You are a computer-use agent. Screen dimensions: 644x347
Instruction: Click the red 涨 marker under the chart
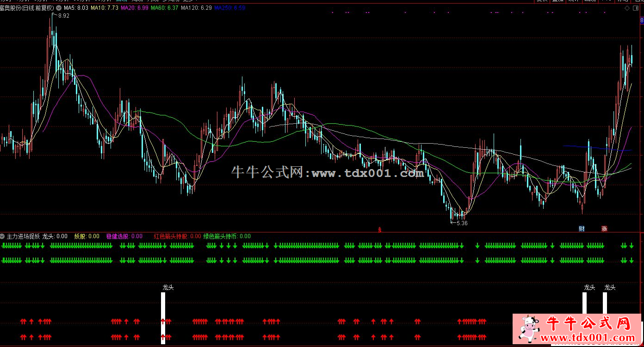pos(604,229)
